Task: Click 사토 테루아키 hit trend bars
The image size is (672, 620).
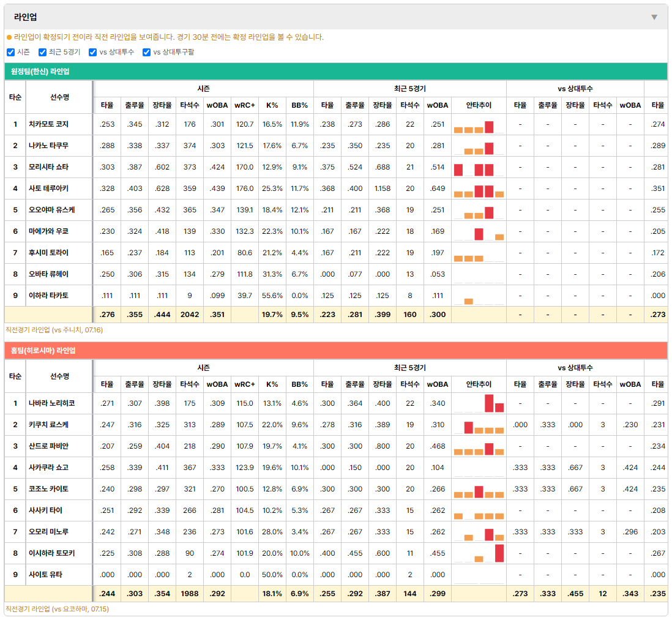Action: pyautogui.click(x=479, y=189)
